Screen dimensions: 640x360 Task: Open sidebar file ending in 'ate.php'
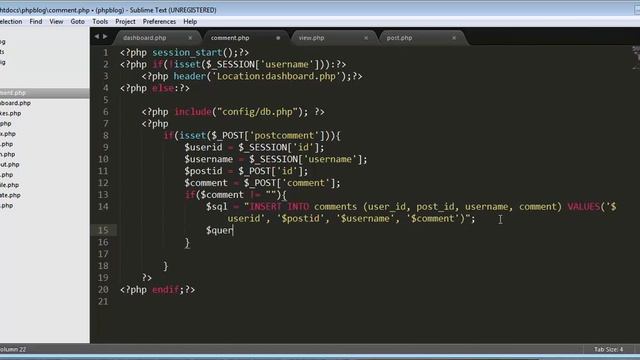(x=11, y=195)
